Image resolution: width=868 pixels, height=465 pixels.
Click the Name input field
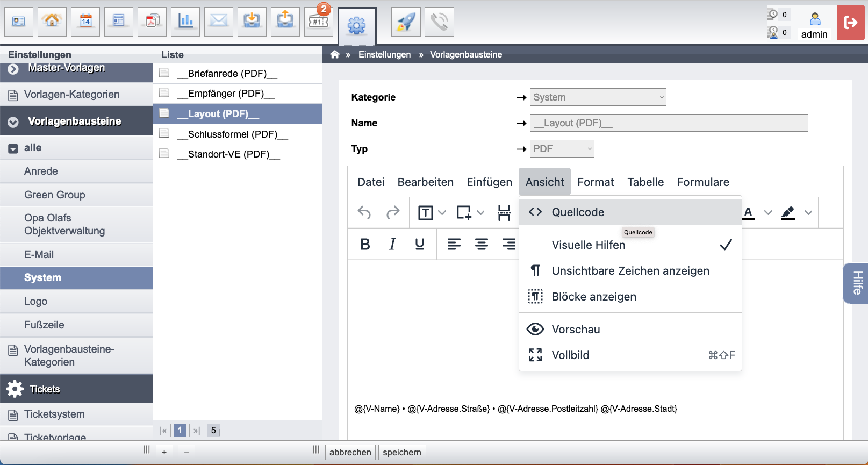(669, 123)
